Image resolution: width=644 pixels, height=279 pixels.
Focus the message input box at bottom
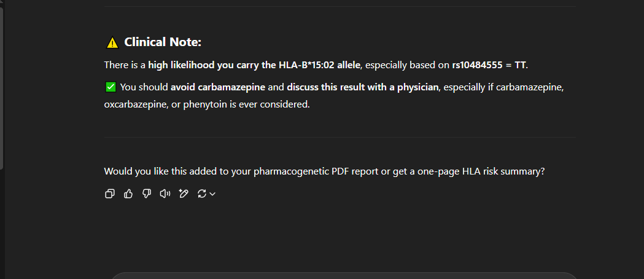click(x=344, y=275)
